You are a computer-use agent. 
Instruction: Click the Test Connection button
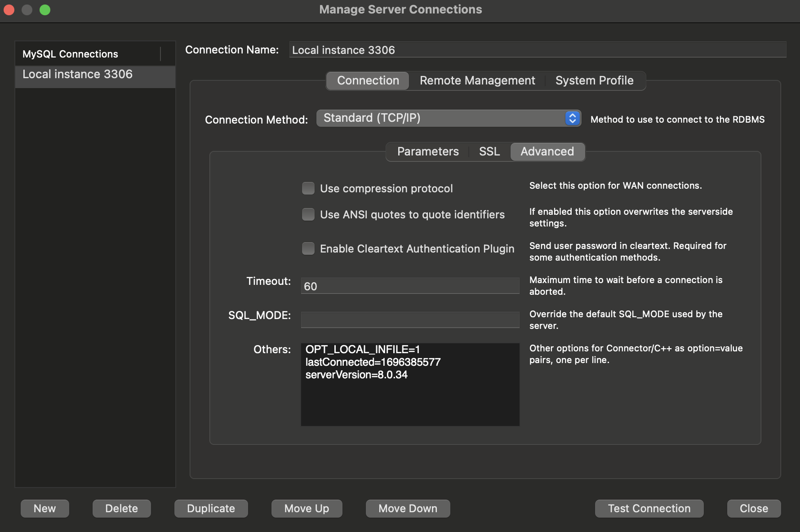(649, 508)
